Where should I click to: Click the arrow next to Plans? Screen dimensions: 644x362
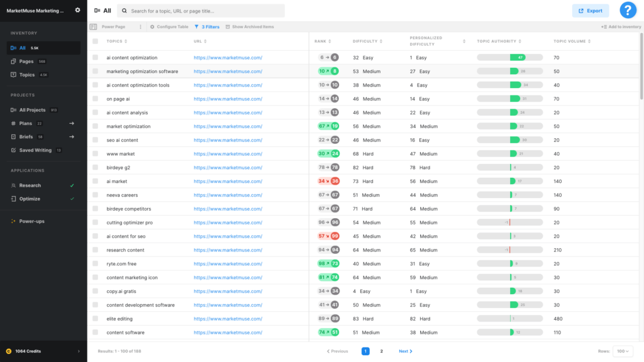tap(72, 123)
